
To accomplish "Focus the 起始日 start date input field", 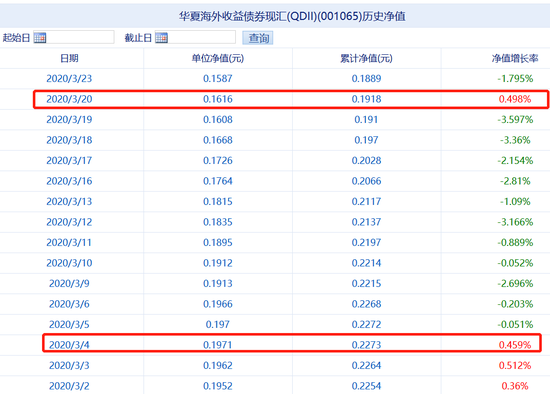I will pos(74,37).
